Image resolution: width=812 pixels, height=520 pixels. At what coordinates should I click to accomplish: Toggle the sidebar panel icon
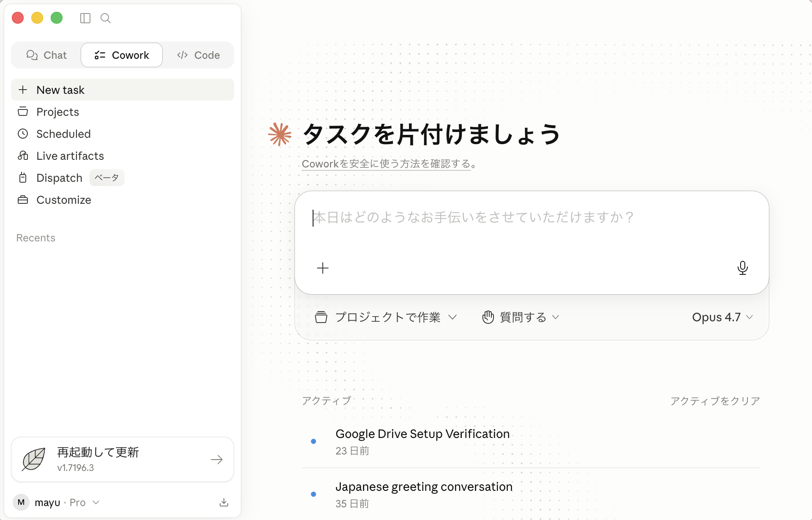tap(85, 18)
